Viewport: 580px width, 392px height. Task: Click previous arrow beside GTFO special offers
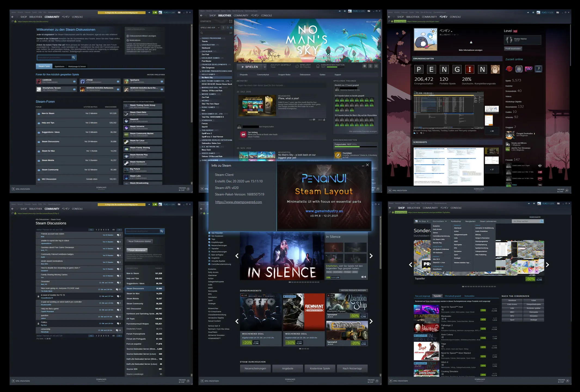tap(237, 321)
